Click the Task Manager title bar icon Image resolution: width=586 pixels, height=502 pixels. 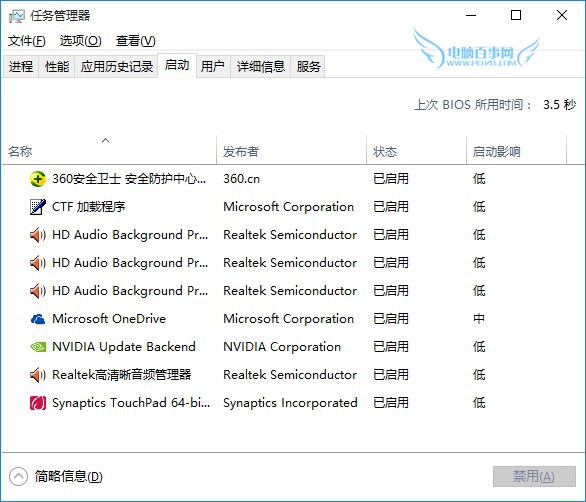(16, 16)
